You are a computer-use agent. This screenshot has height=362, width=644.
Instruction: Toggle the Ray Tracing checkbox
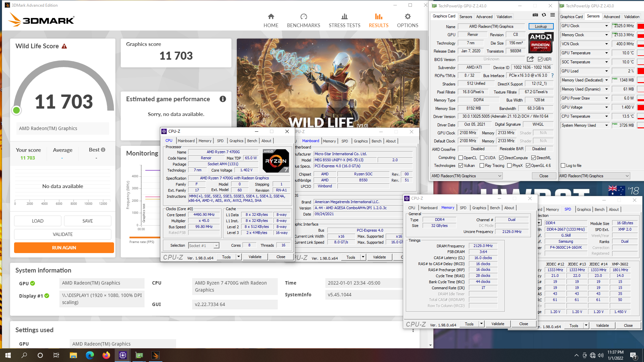pos(482,166)
